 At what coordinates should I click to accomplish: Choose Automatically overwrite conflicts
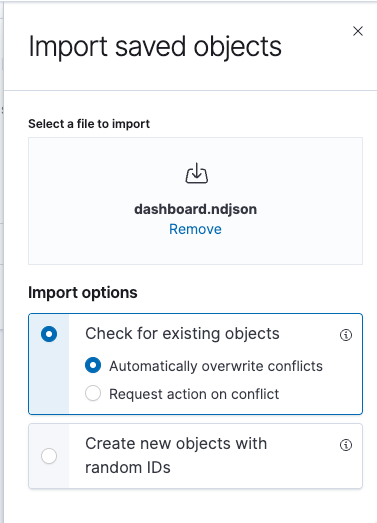[93, 365]
